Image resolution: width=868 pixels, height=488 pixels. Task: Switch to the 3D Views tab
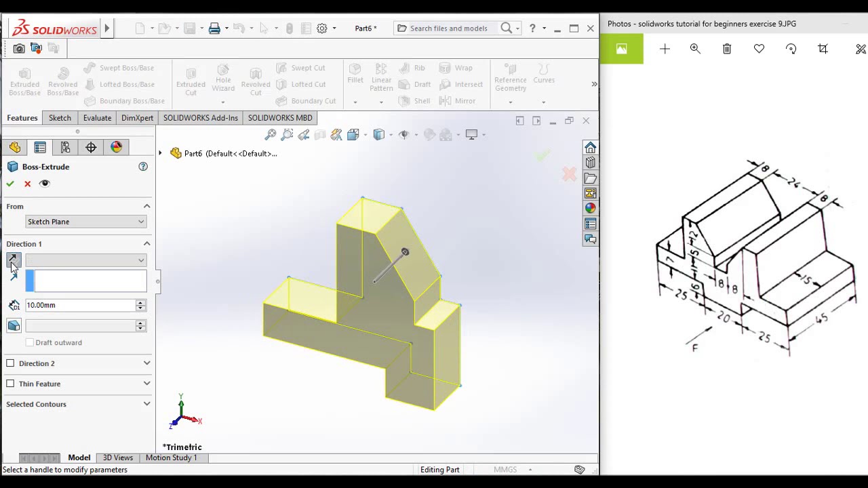(117, 457)
